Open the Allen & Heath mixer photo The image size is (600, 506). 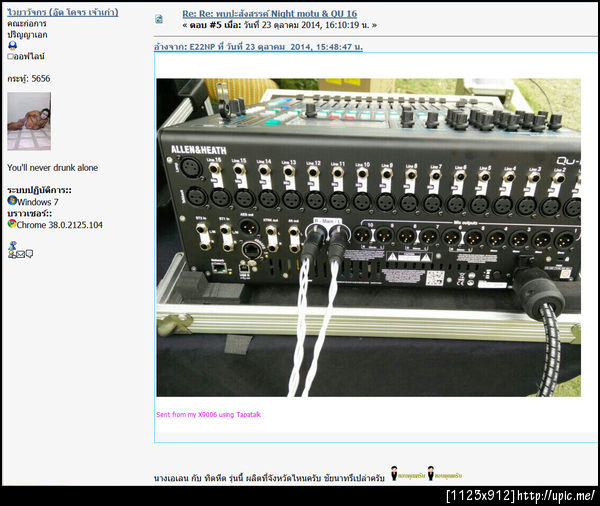[368, 237]
